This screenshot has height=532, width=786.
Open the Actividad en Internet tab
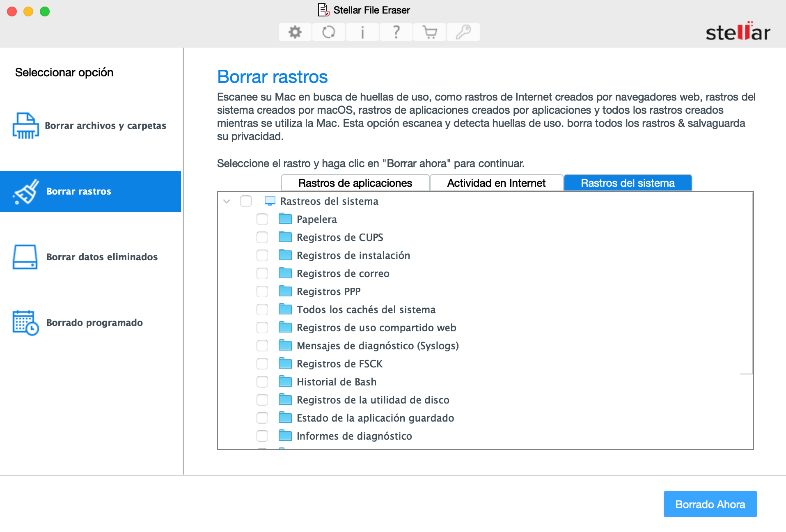(496, 183)
